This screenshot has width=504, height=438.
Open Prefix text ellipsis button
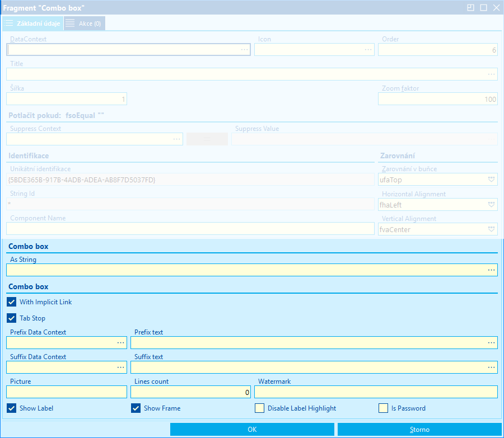tap(491, 343)
